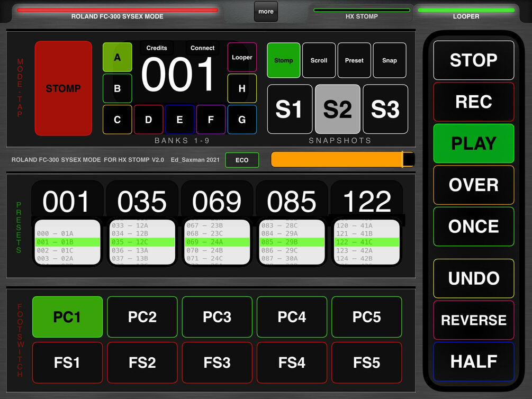This screenshot has height=399, width=532.
Task: Open the more button at top
Action: pyautogui.click(x=266, y=12)
